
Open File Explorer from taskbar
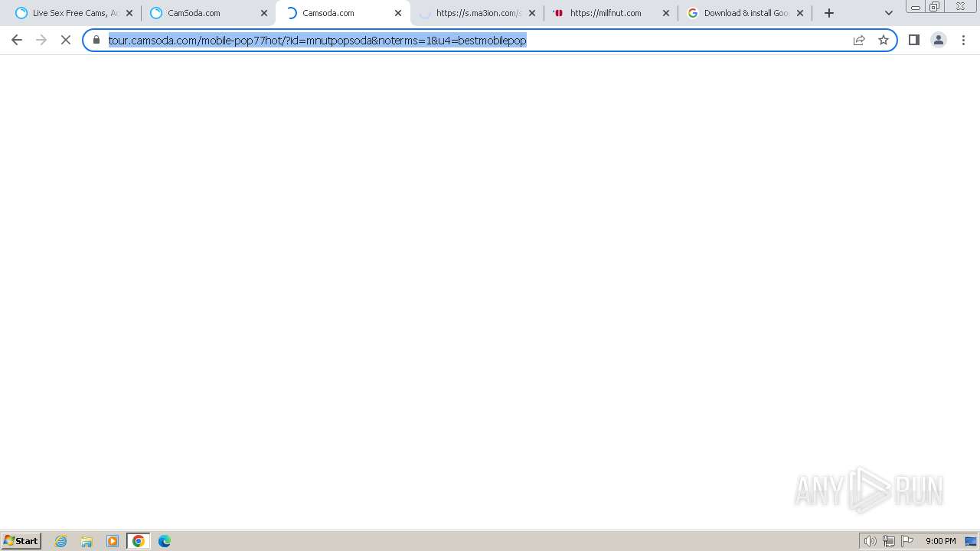(87, 541)
